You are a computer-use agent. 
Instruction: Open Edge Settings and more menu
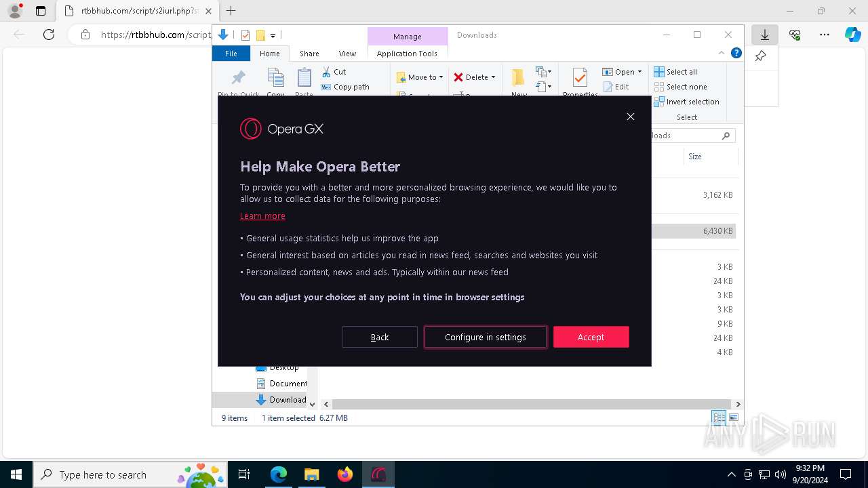(x=825, y=35)
